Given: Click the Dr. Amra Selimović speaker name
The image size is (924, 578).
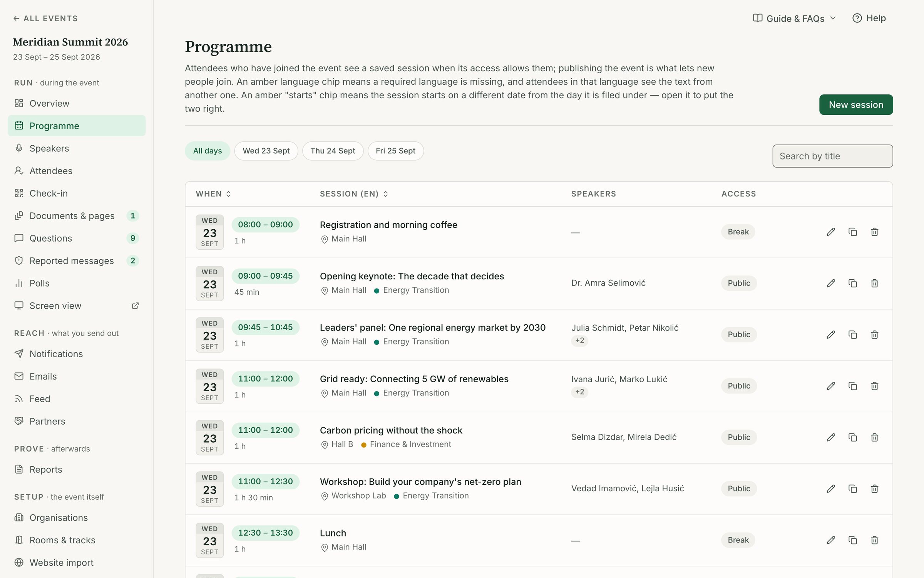Looking at the screenshot, I should 608,283.
